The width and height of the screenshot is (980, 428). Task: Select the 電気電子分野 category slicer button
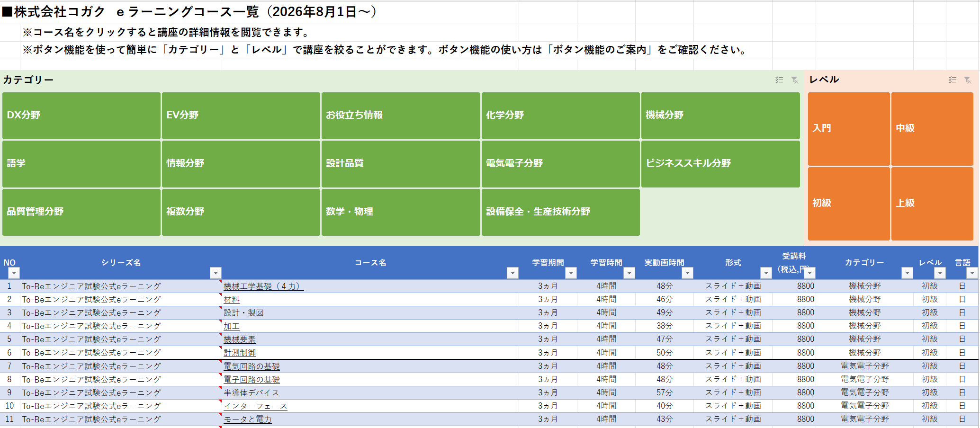pyautogui.click(x=561, y=164)
